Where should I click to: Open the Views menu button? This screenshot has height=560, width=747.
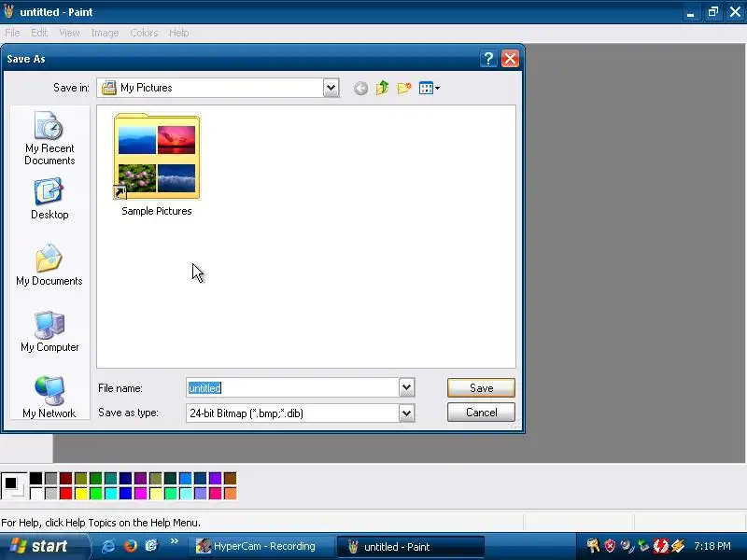tap(430, 88)
